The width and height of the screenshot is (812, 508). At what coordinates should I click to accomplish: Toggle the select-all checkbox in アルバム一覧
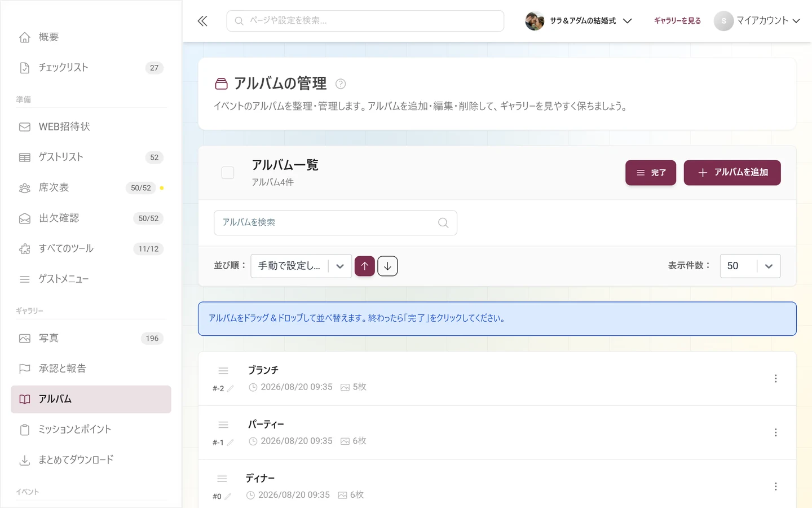(228, 173)
